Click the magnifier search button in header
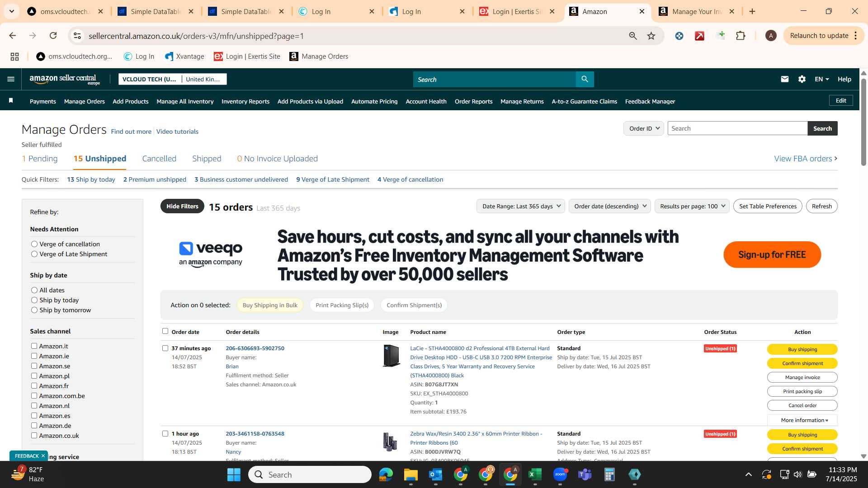The height and width of the screenshot is (488, 868). pos(585,79)
